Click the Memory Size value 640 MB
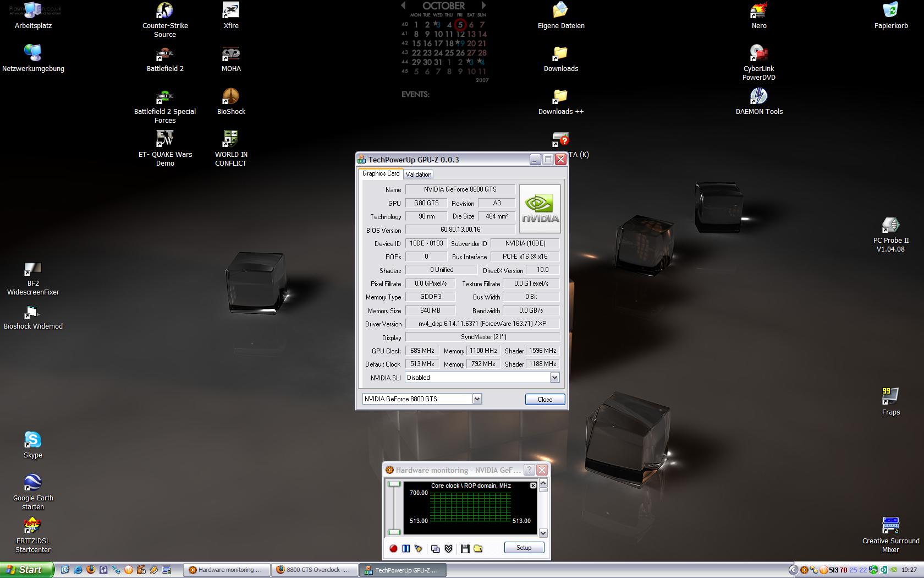This screenshot has width=924, height=578. 430,310
